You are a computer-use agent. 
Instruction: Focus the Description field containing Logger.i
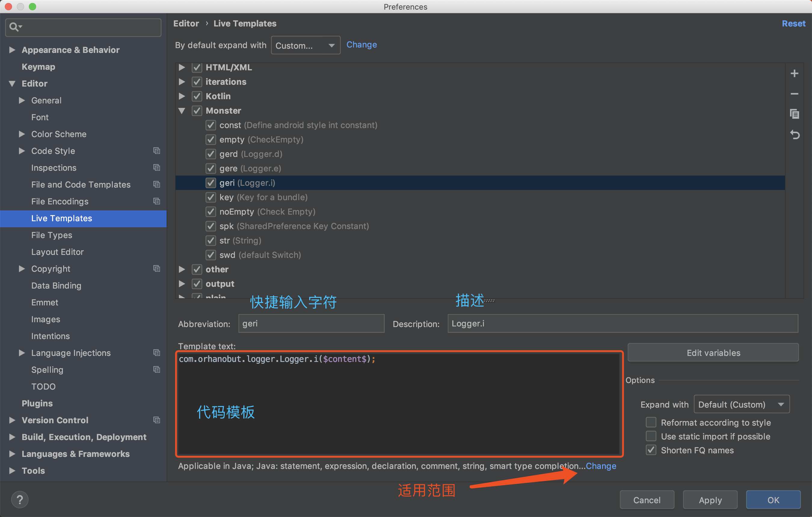[x=623, y=323]
